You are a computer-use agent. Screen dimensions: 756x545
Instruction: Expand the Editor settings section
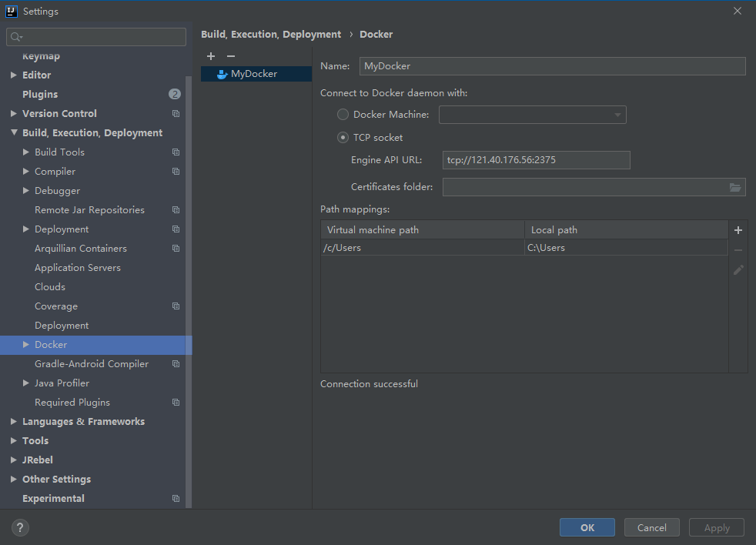[x=14, y=75]
